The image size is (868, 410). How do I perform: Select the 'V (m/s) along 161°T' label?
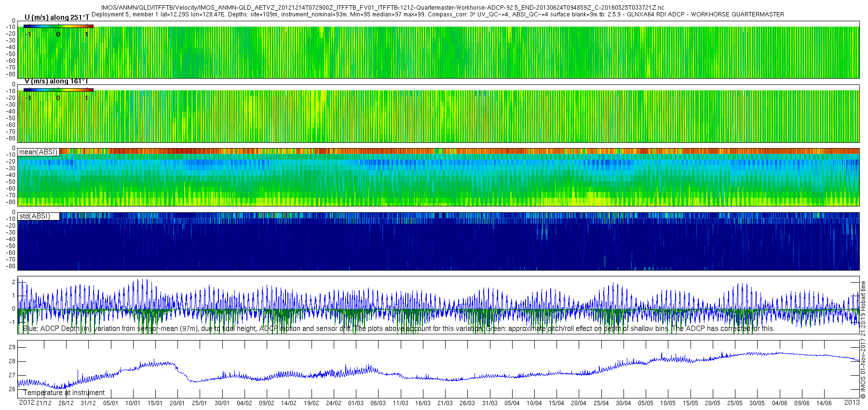pyautogui.click(x=56, y=81)
